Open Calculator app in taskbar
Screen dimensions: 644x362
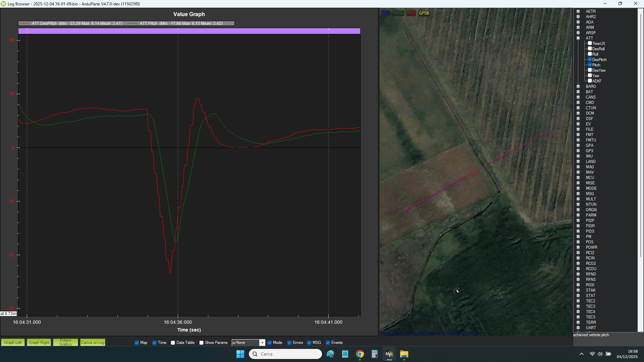click(375, 354)
